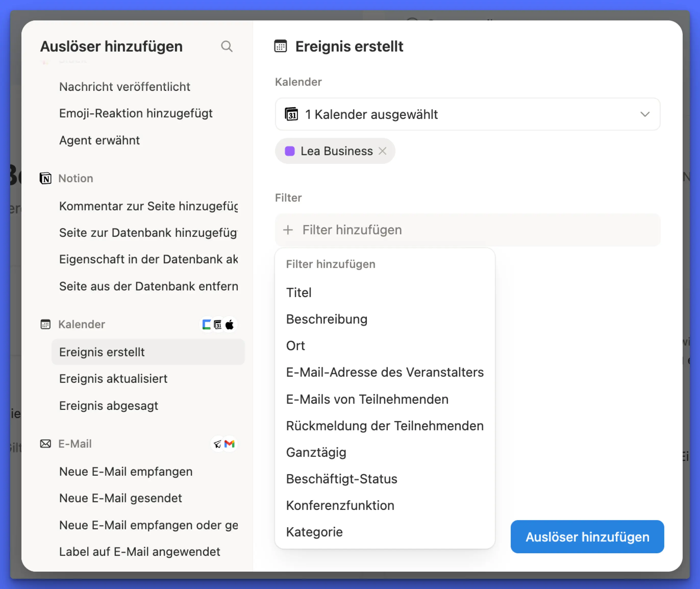Click the dropdown chevron arrow
This screenshot has width=700, height=589.
645,114
